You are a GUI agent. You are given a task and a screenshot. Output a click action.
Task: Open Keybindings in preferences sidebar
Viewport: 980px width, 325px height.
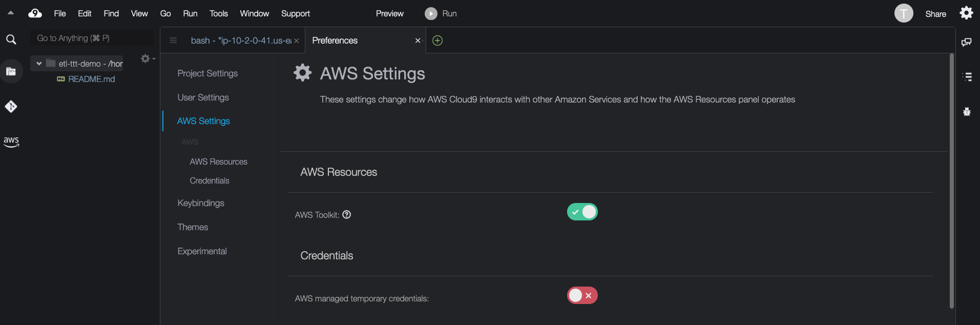(x=201, y=203)
